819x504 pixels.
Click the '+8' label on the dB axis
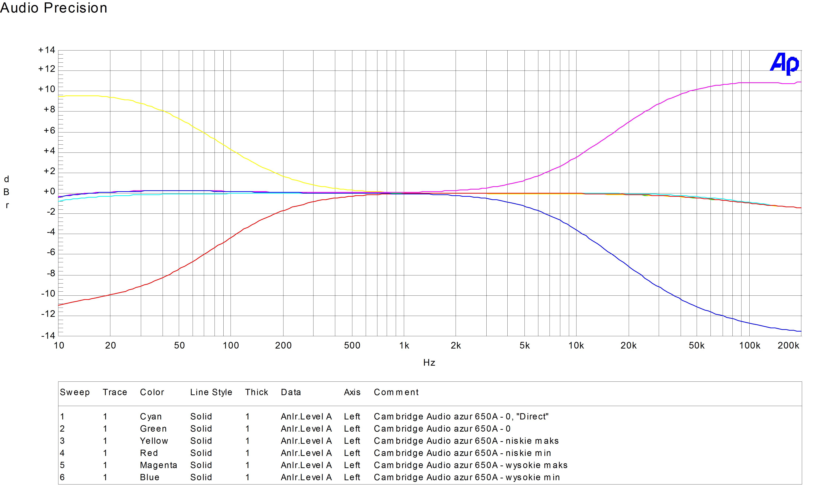(49, 109)
